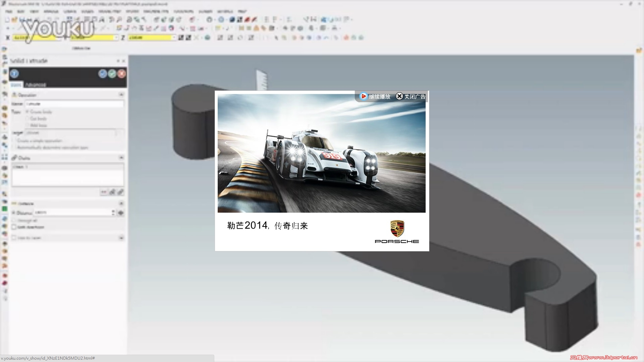Open the Help menu
Viewport: 644px width, 362px height.
242,11
